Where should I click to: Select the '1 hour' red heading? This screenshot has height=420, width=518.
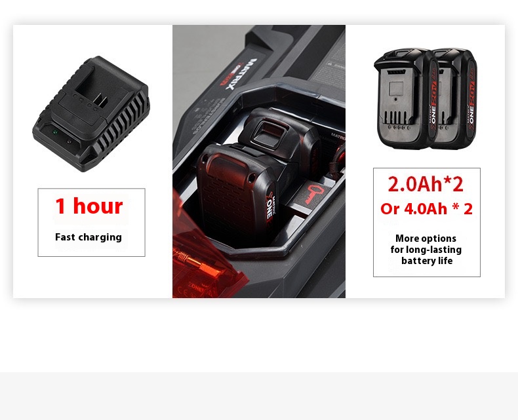coord(89,206)
